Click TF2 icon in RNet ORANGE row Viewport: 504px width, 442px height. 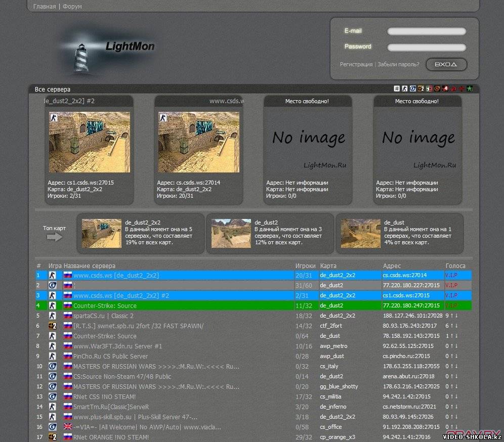(53, 437)
